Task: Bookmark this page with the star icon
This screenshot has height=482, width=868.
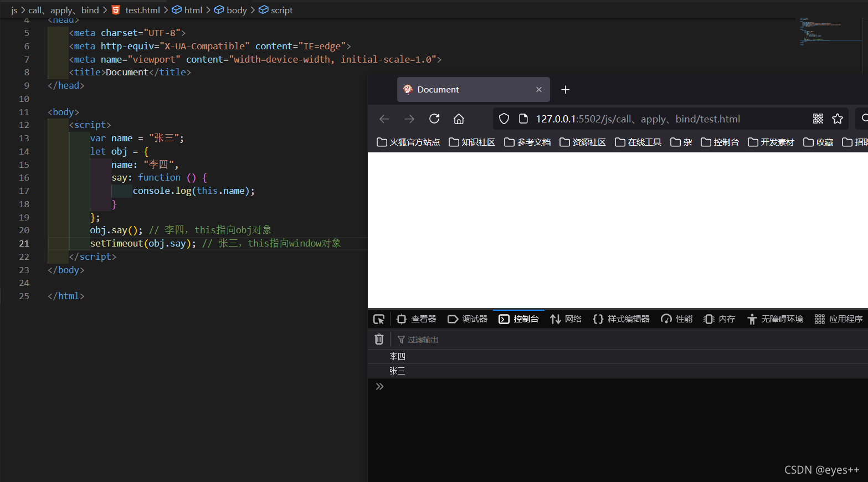Action: 838,119
